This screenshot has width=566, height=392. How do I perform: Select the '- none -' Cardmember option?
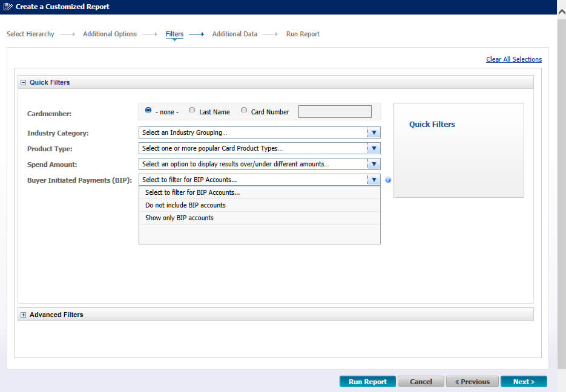point(148,111)
